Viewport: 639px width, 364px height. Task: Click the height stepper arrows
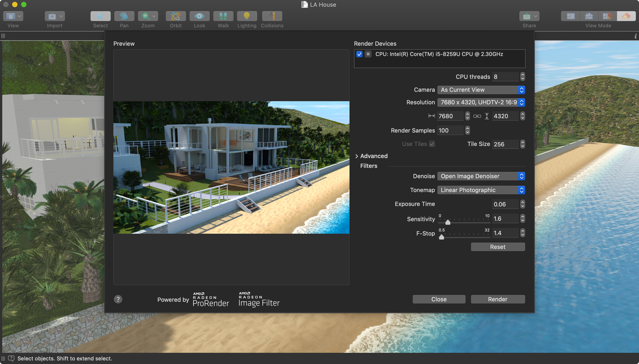(522, 116)
